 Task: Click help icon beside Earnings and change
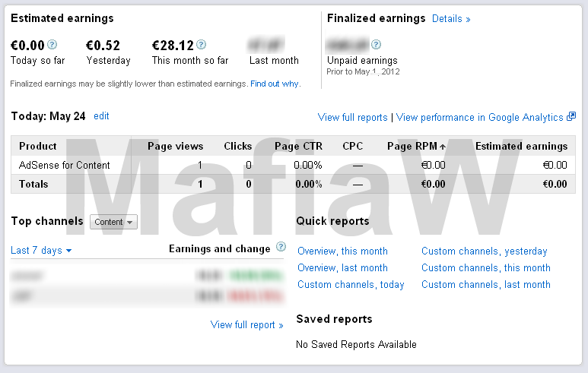pyautogui.click(x=281, y=248)
